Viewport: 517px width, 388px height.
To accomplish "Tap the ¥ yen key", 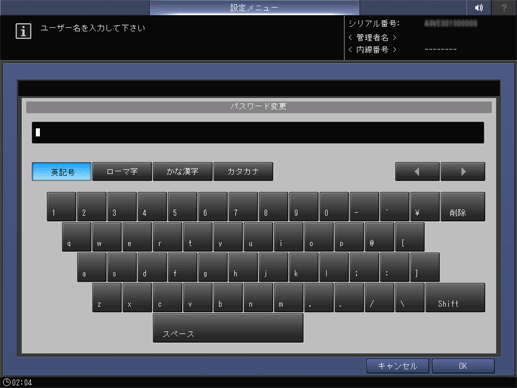I will point(425,207).
